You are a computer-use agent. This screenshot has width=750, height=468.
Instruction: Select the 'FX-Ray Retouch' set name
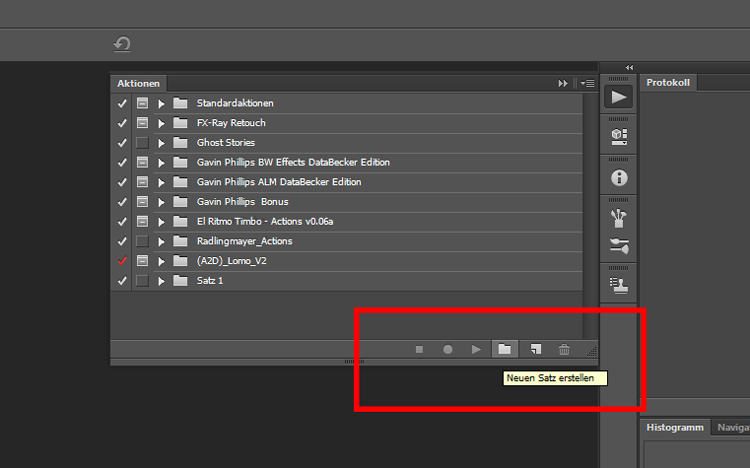coord(231,123)
